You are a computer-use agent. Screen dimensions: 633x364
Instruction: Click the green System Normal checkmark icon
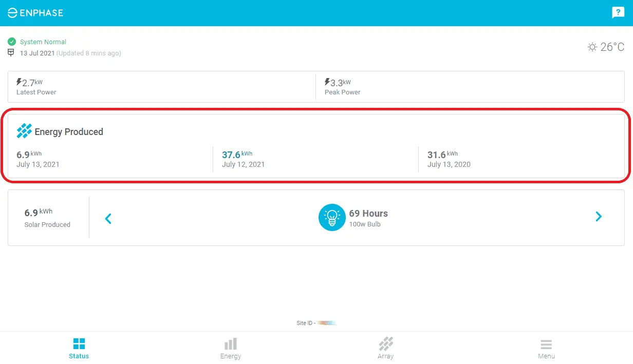pos(12,42)
